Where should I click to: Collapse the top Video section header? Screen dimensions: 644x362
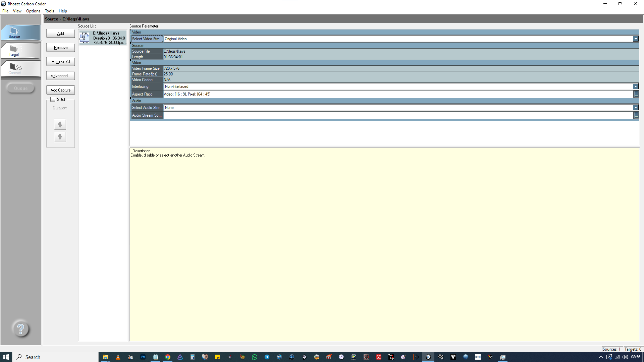click(384, 32)
